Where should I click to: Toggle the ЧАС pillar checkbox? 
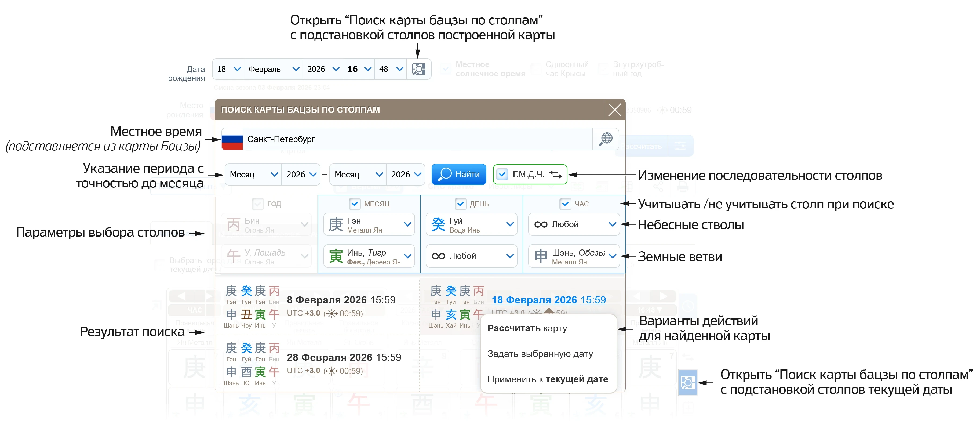565,204
